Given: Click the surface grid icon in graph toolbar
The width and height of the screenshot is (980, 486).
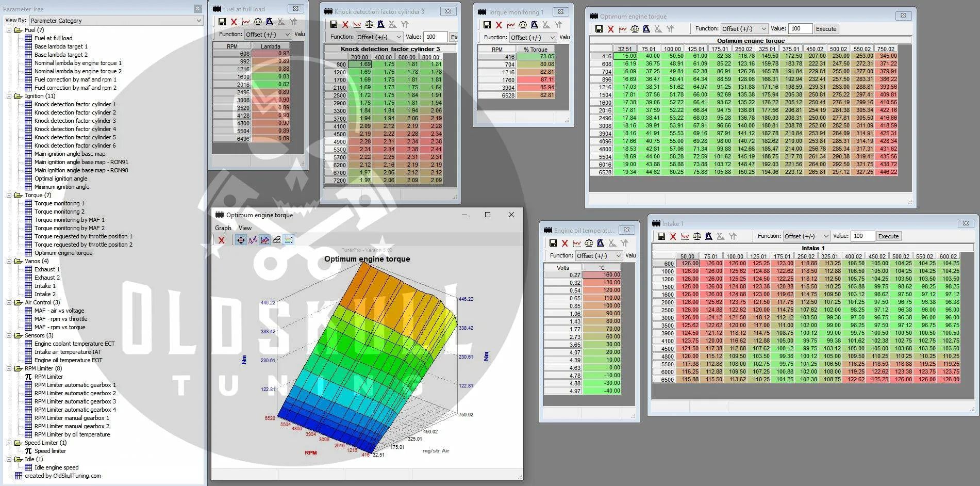Looking at the screenshot, I should [x=277, y=240].
